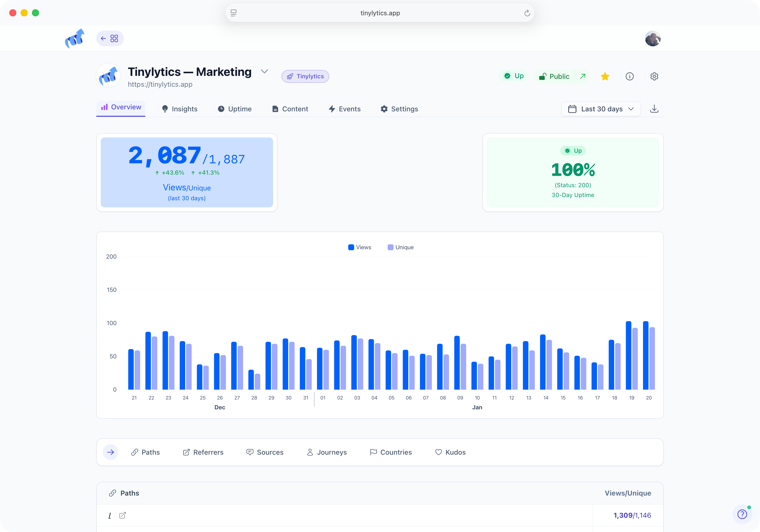Switch to the Insights tab
The image size is (760, 532).
tap(179, 109)
